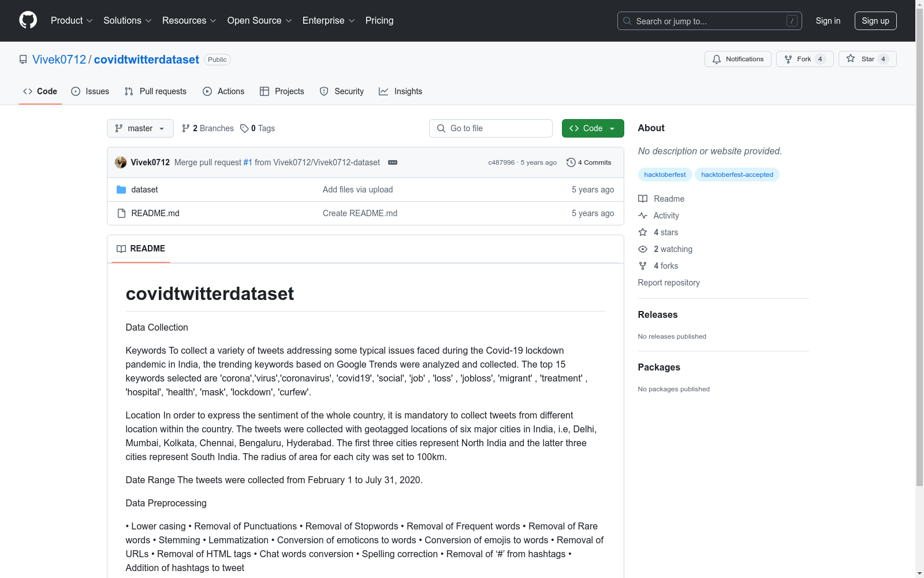Viewport: 924px width, 578px height.
Task: Click the Notifications bell button
Action: (x=738, y=59)
